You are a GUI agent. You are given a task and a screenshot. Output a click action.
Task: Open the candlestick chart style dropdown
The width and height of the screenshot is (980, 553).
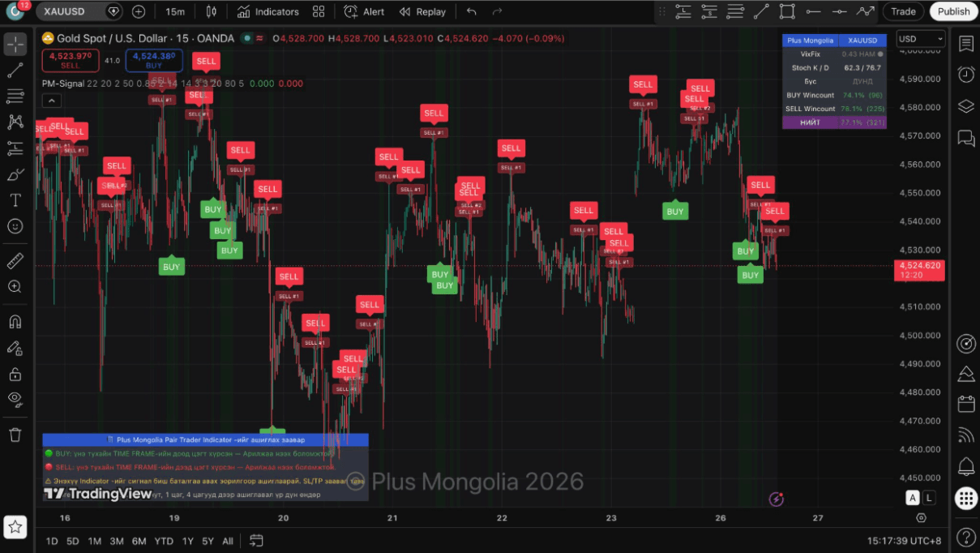212,11
